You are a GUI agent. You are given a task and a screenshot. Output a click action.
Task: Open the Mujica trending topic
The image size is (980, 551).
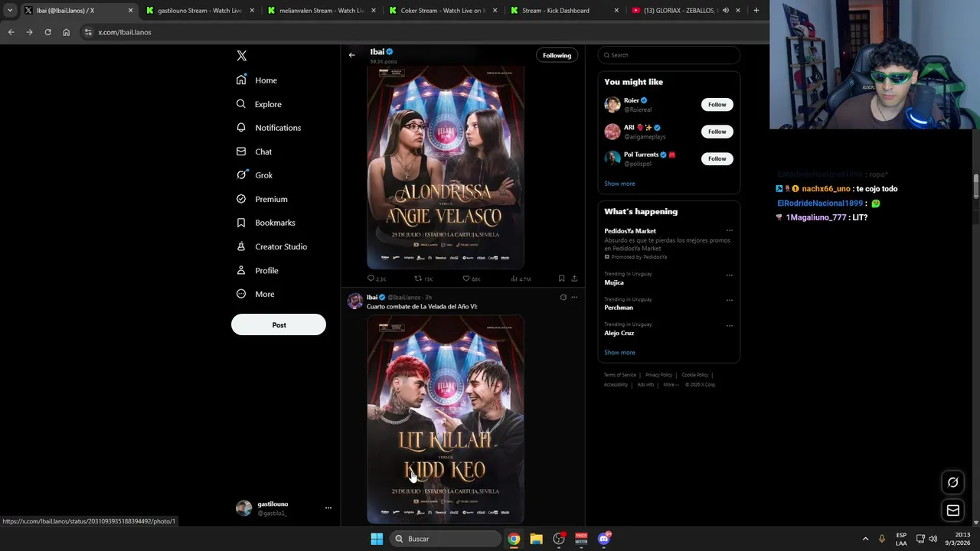tap(614, 282)
